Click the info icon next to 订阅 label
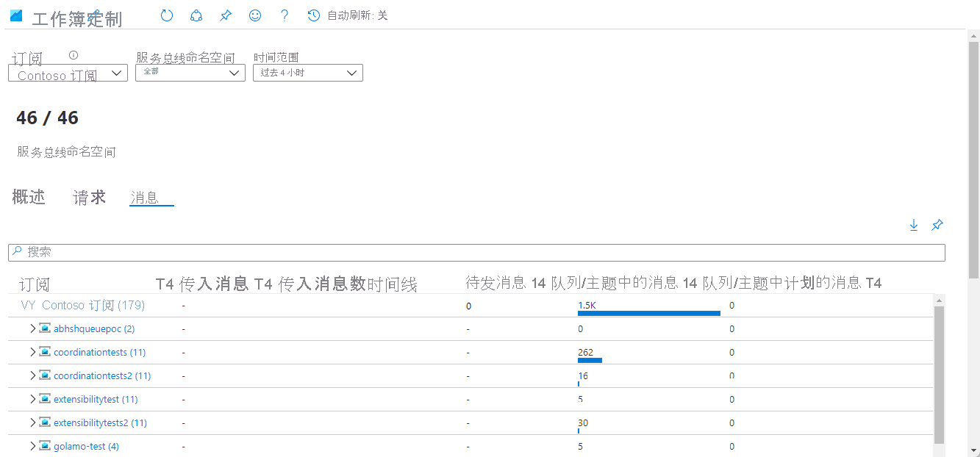Viewport: 980px width, 457px height. pyautogui.click(x=73, y=55)
